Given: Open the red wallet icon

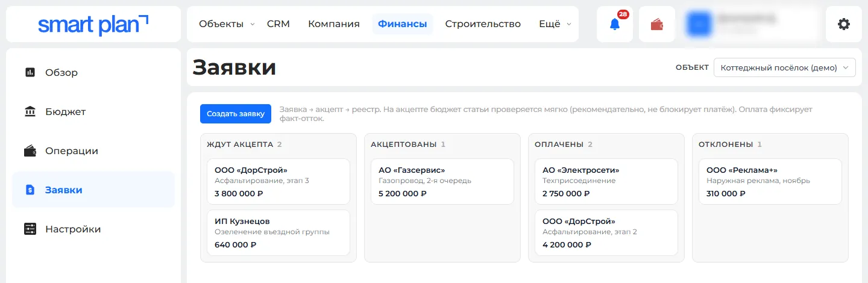Looking at the screenshot, I should click(x=656, y=25).
